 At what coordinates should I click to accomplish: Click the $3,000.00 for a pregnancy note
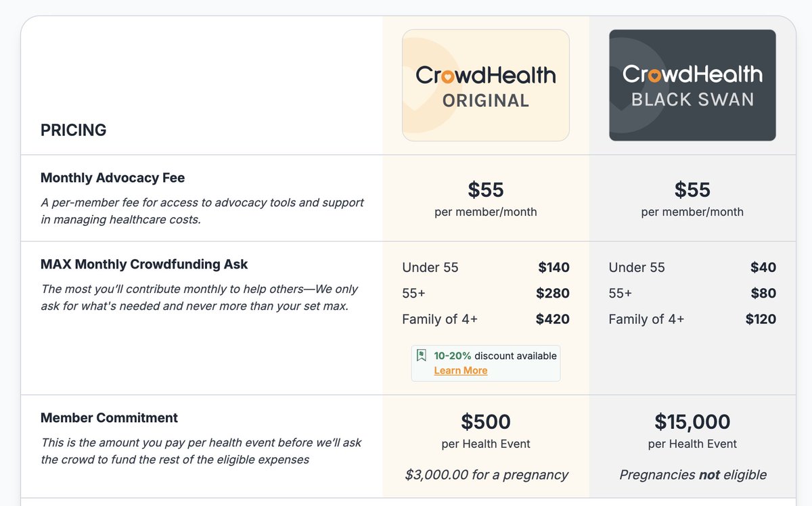tap(486, 475)
